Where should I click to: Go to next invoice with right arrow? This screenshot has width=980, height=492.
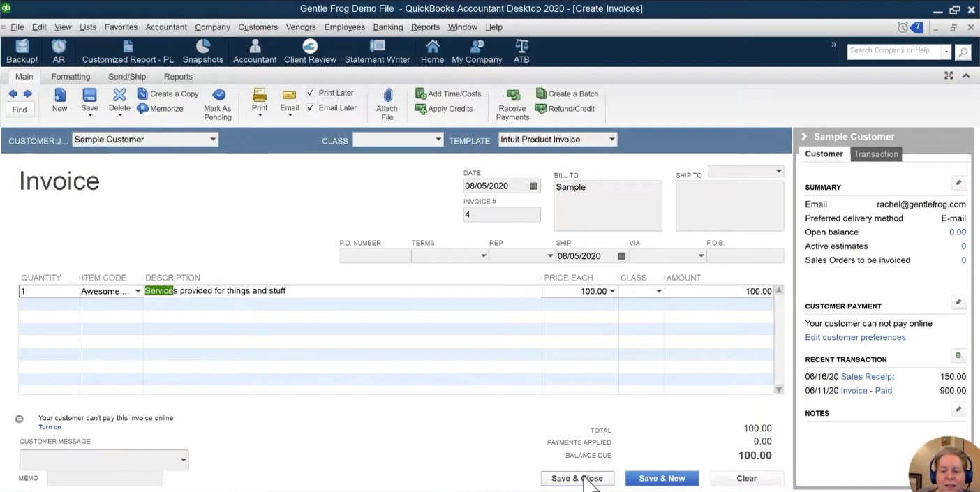tap(28, 94)
